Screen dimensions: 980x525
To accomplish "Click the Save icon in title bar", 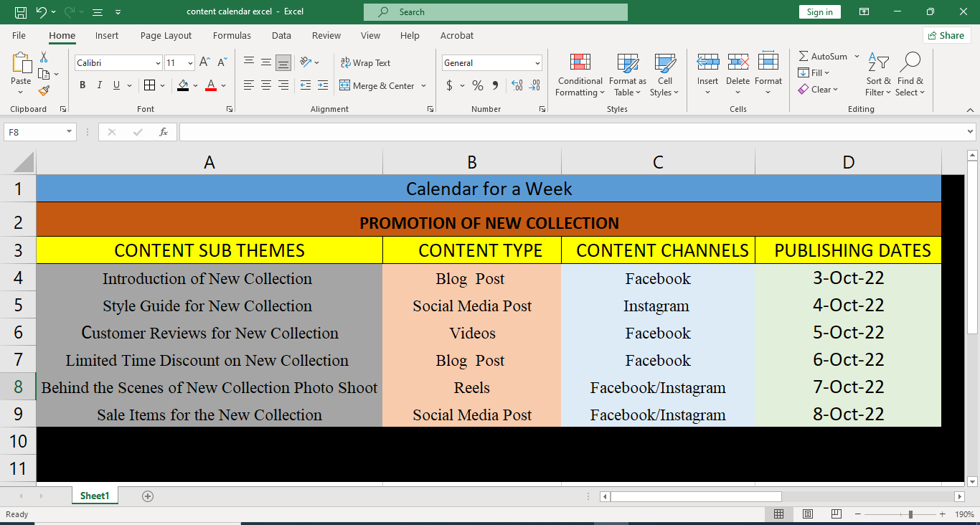I will tap(21, 12).
